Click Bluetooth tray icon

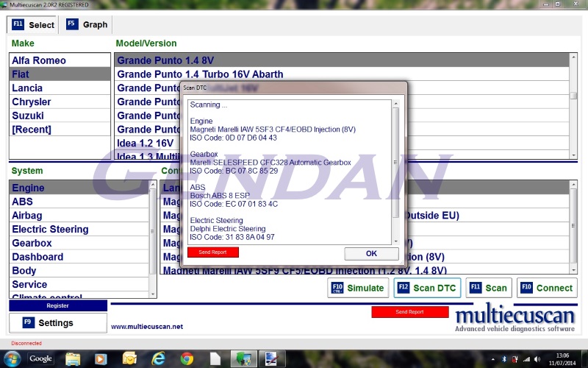click(x=504, y=360)
